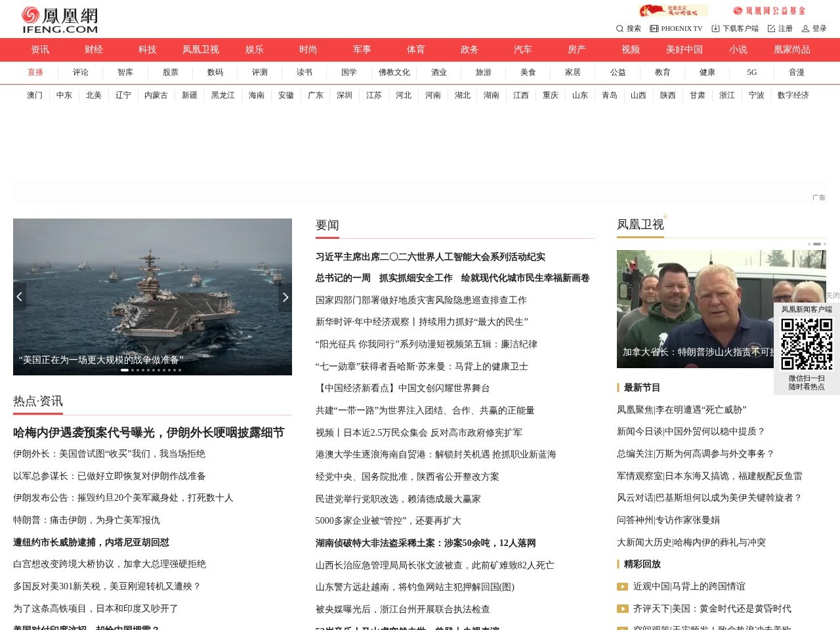Viewport: 840px width, 630px height.
Task: Open the 澳门 regional link
Action: coord(35,95)
